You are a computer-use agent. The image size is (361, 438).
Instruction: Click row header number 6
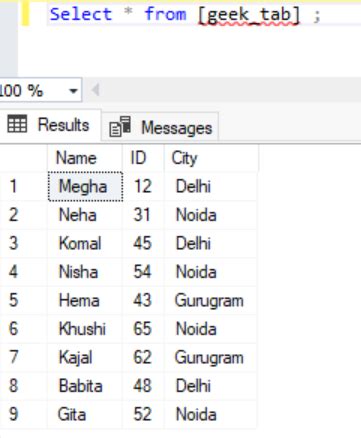pyautogui.click(x=23, y=329)
